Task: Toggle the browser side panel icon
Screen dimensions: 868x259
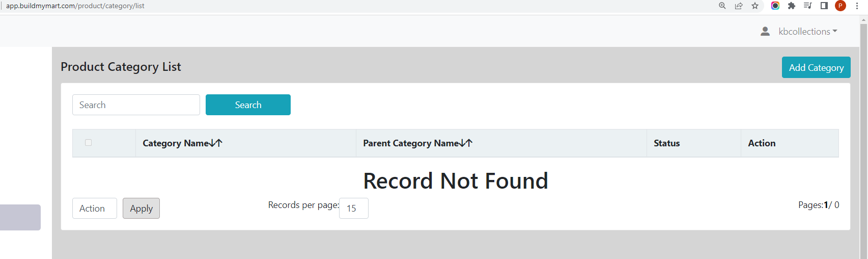Action: coord(824,6)
